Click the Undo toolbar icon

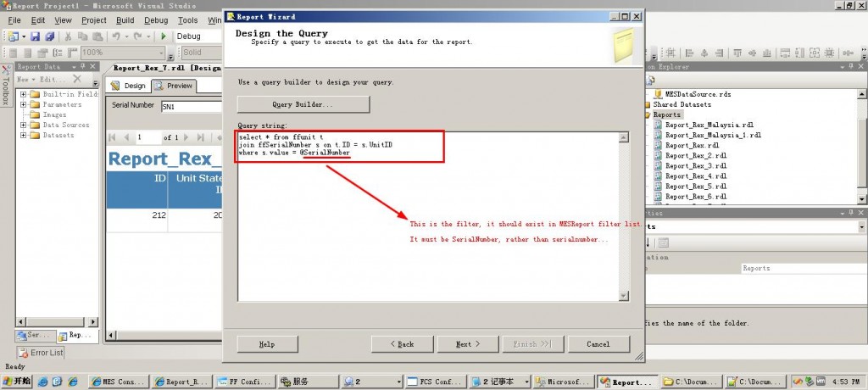click(x=115, y=36)
